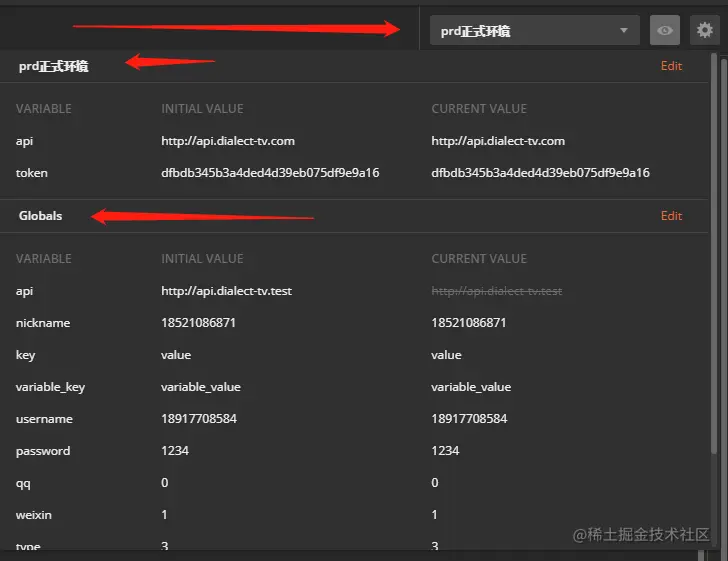Image resolution: width=728 pixels, height=561 pixels.
Task: Expand the prd environment selector dropdown
Action: (x=534, y=30)
